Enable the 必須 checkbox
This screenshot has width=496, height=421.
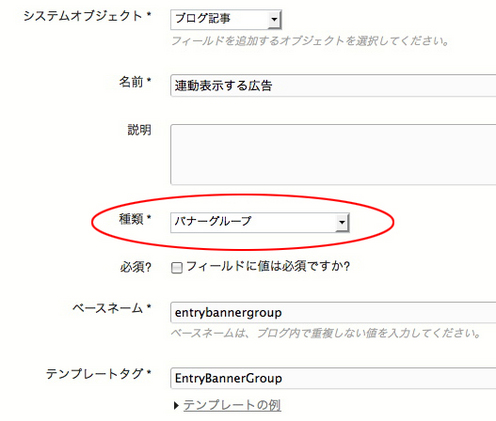pos(177,267)
